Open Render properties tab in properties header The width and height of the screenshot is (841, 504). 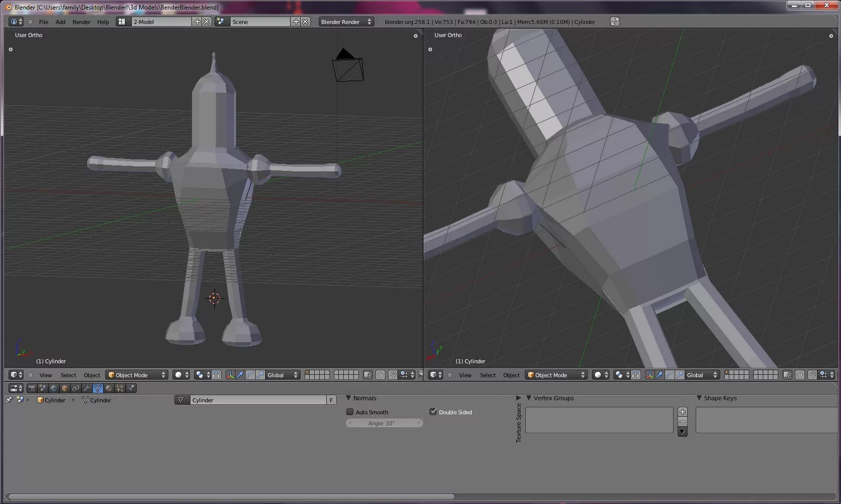point(32,388)
